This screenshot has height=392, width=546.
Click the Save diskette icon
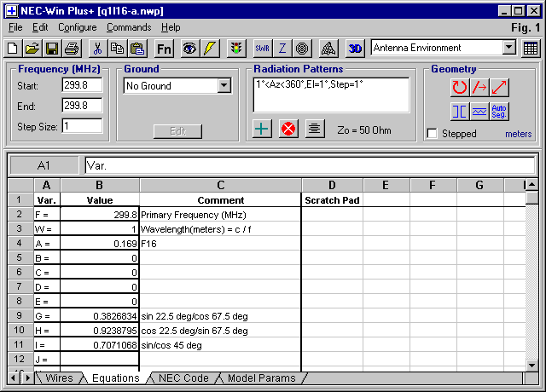point(51,49)
